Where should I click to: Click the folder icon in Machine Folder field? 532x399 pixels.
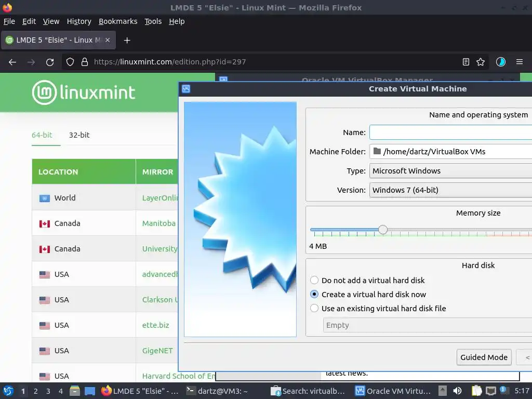tap(377, 151)
